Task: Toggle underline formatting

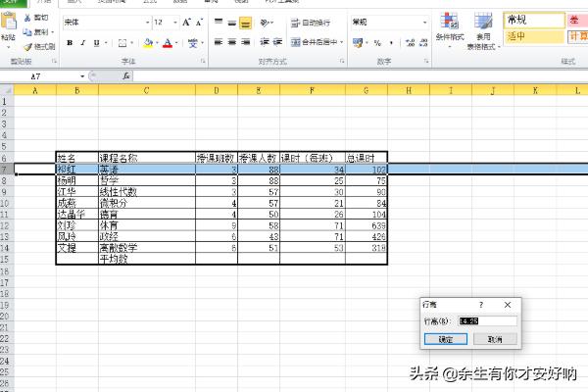Action: pyautogui.click(x=96, y=43)
